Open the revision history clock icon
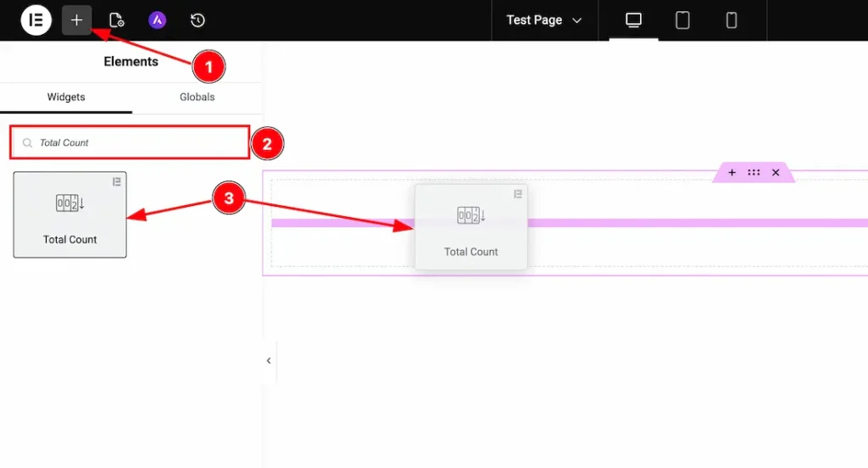The image size is (868, 468). coord(198,20)
